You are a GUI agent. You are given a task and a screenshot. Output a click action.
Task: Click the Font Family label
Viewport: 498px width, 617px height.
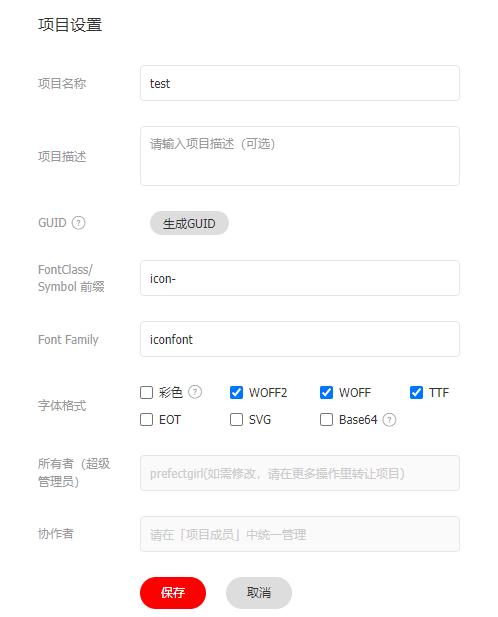tap(68, 339)
